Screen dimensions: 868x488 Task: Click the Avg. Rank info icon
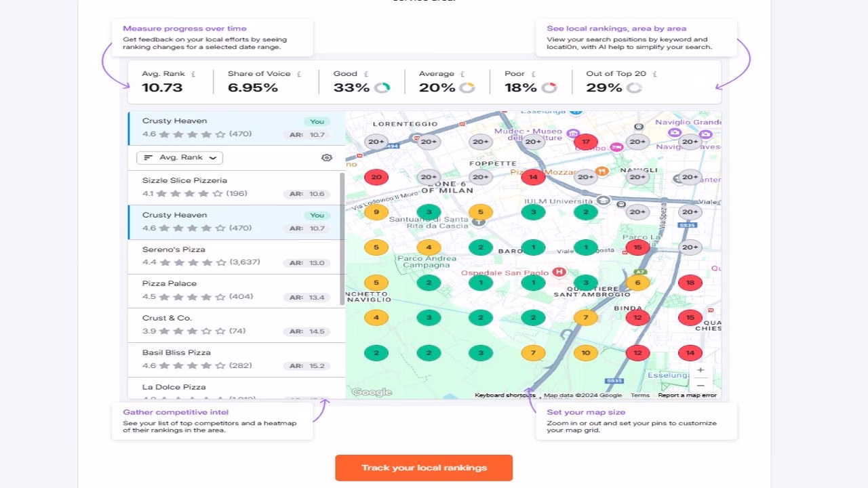pyautogui.click(x=194, y=73)
